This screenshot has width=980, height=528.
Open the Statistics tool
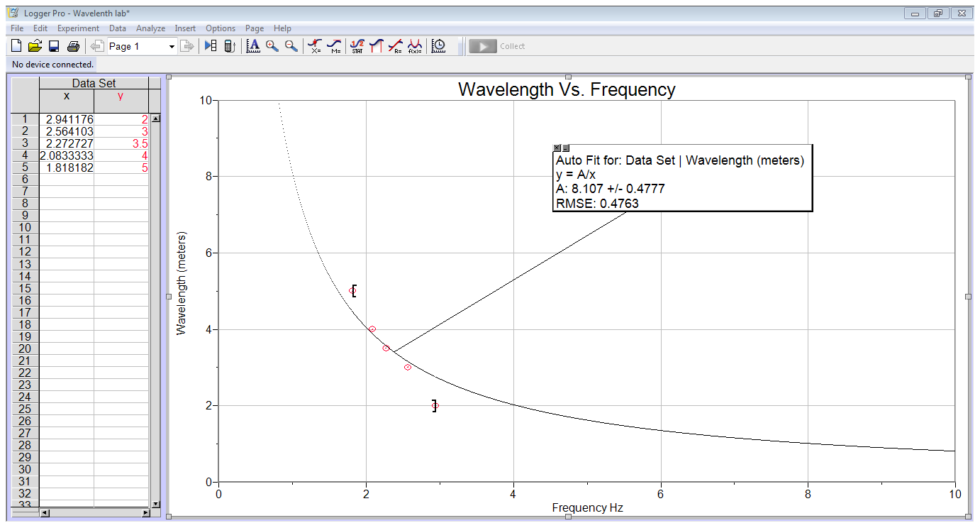pos(357,45)
